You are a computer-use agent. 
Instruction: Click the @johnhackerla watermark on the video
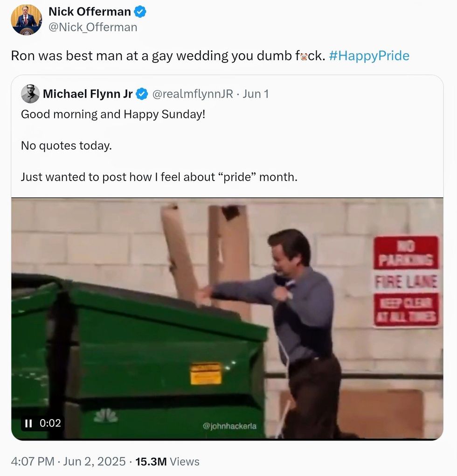tap(229, 426)
